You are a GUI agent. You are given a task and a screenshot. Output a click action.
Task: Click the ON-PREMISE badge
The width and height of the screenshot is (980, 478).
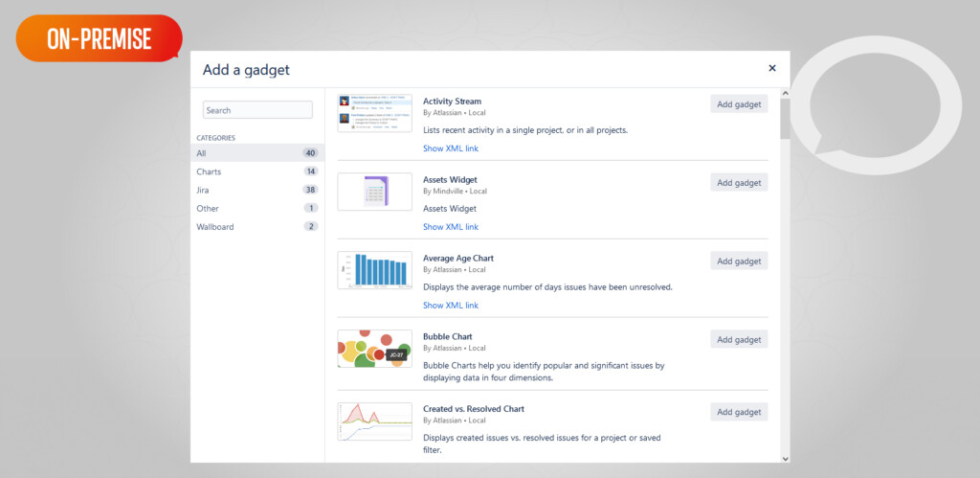[x=99, y=38]
